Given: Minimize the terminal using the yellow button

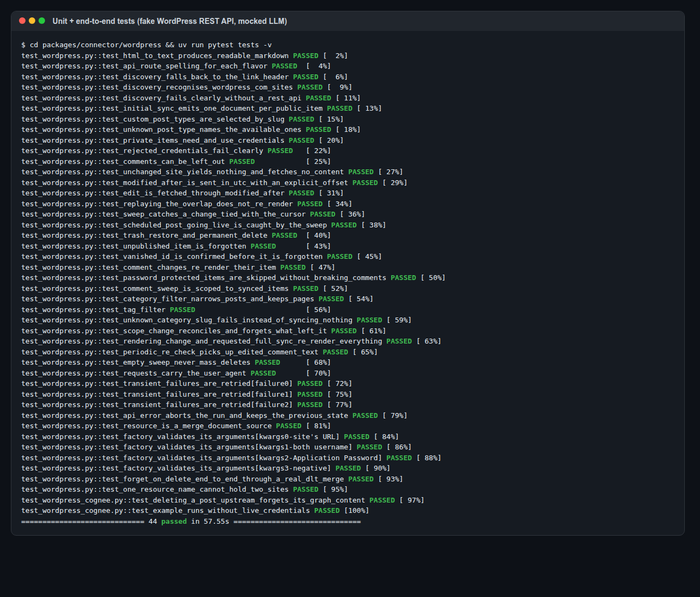Looking at the screenshot, I should 32,21.
